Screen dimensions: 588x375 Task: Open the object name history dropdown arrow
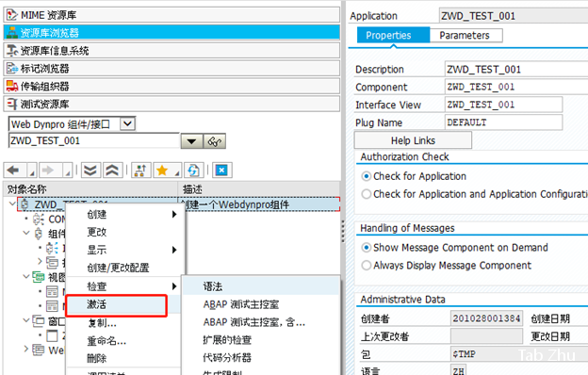click(191, 141)
